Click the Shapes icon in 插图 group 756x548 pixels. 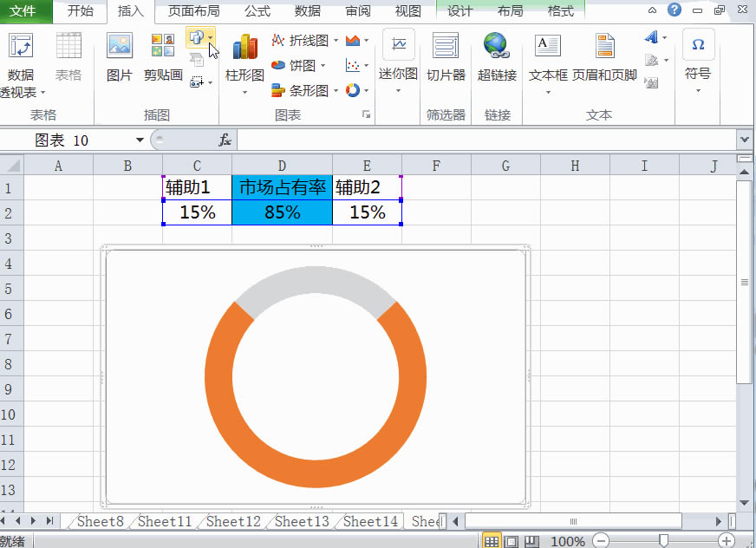(x=197, y=37)
